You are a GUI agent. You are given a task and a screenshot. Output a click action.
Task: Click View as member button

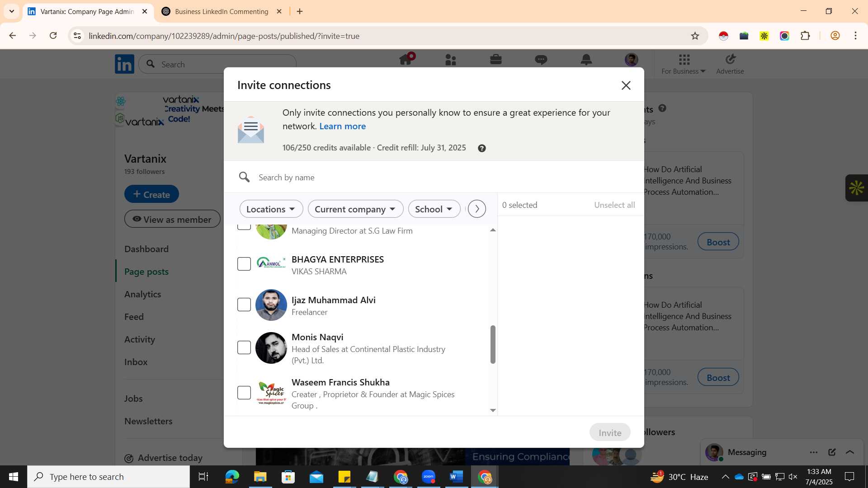coord(172,219)
